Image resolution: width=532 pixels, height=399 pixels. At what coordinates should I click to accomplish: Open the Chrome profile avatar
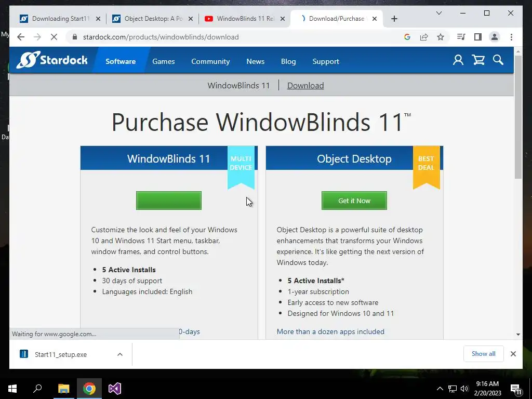coord(495,37)
